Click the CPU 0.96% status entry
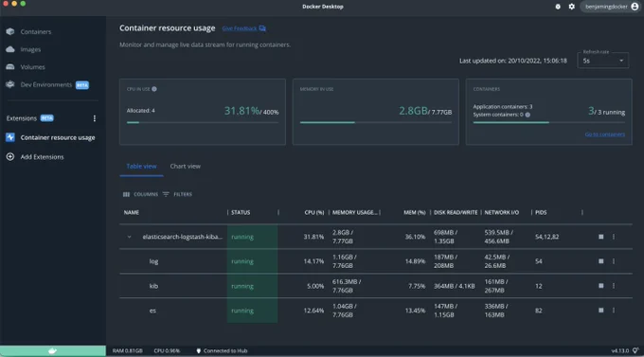The width and height of the screenshot is (644, 357). point(167,350)
